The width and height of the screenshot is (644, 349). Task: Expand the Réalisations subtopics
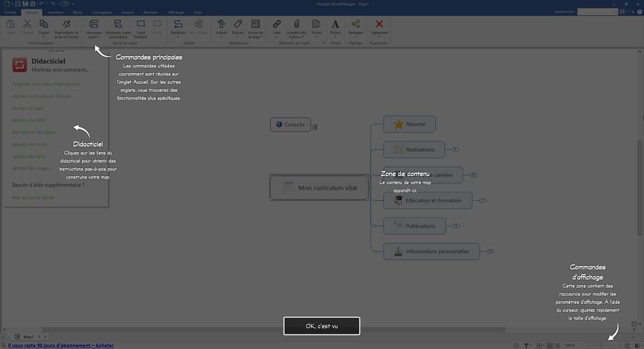(456, 150)
